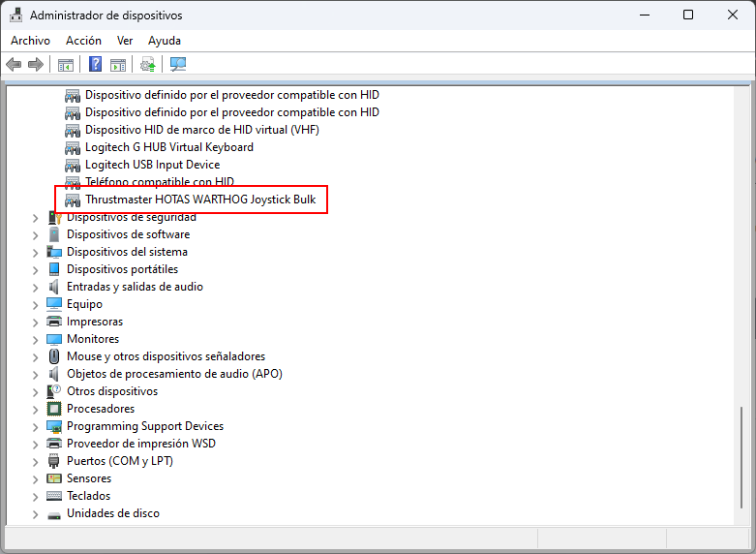Expand the Otros dispositivos node
756x554 pixels.
35,392
